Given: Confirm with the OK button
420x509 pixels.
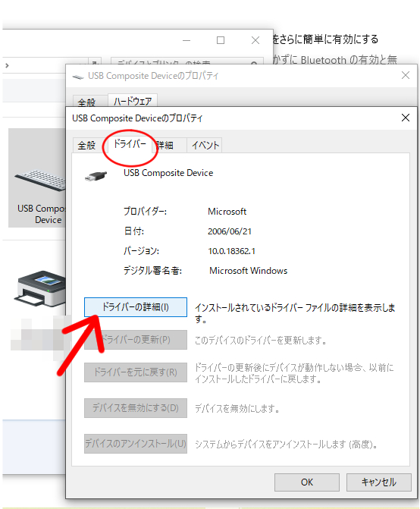Looking at the screenshot, I should [307, 482].
